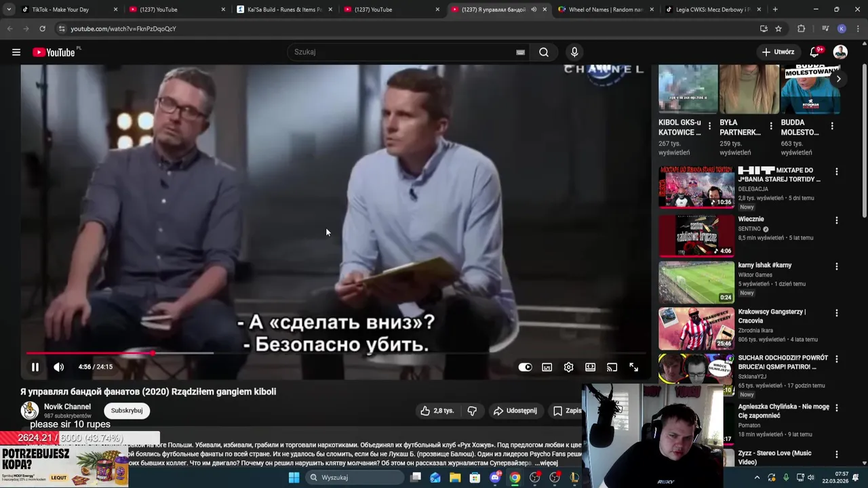Open Krakowscy Gangsterzy | Cracovia video title
Viewport: 868px width, 488px height.
tap(772, 316)
